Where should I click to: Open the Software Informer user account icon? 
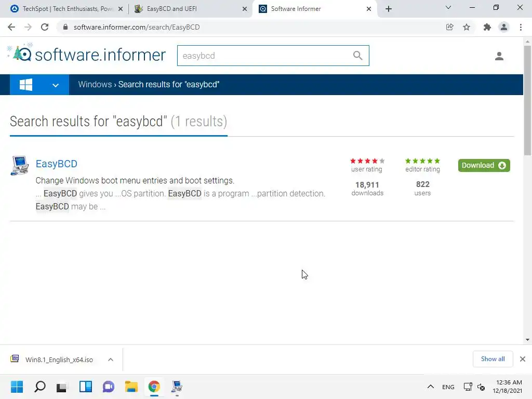tap(499, 56)
